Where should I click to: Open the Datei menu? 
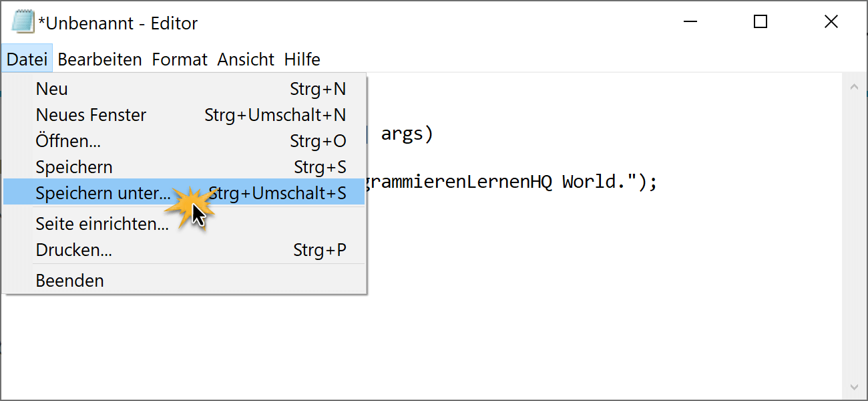coord(27,59)
